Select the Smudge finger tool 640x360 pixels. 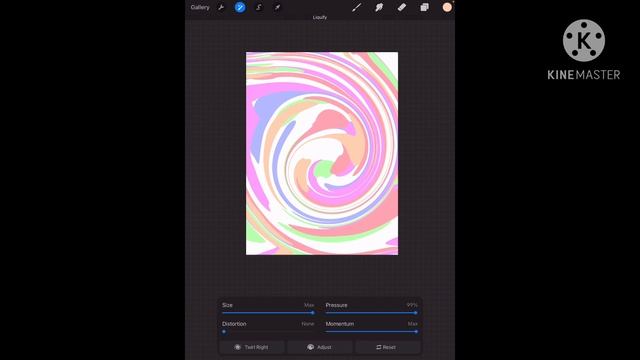coord(379,7)
